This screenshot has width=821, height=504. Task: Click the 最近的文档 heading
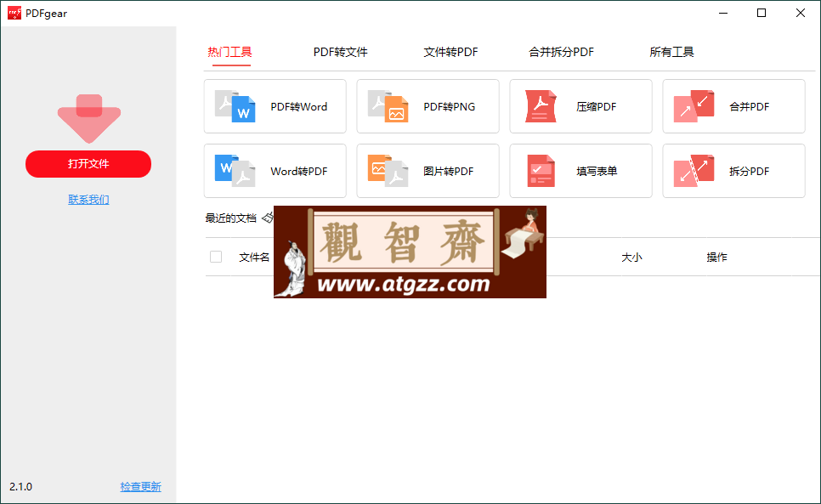231,218
